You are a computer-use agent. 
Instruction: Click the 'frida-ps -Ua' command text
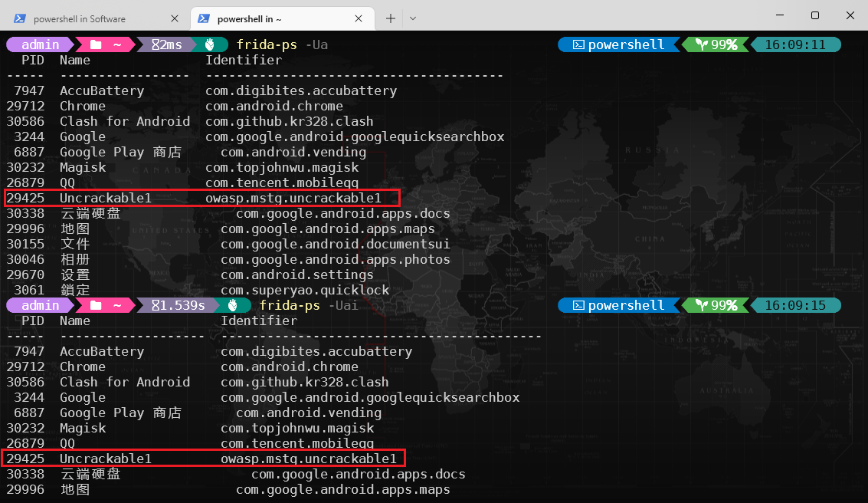coord(283,44)
